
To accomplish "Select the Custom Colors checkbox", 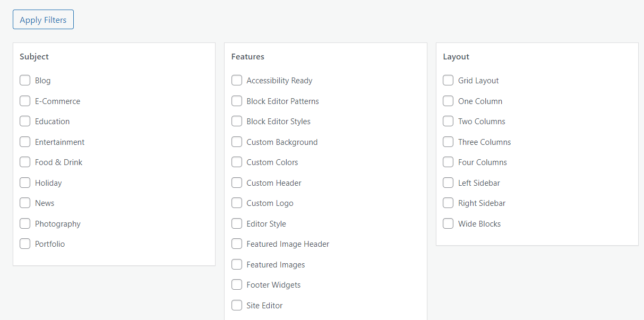I will click(237, 162).
